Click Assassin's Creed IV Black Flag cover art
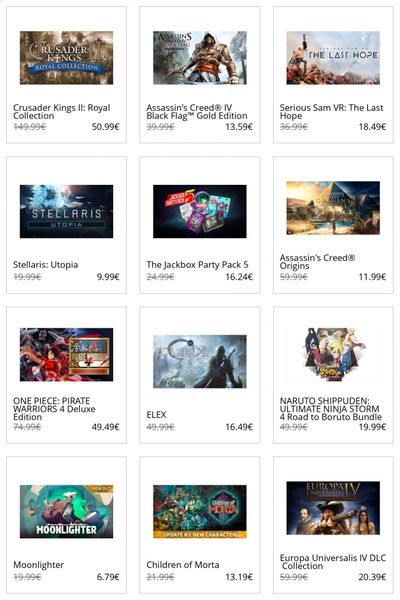Screen dimensions: 400x600 click(x=200, y=58)
